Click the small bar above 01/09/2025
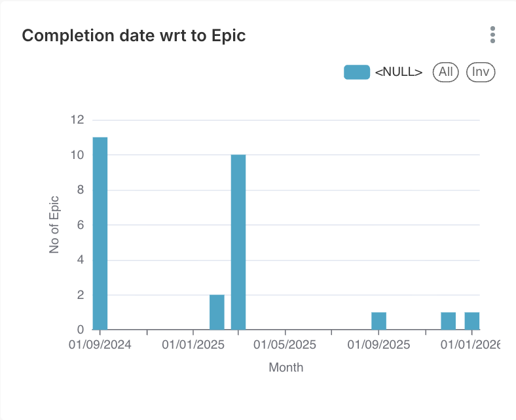 point(378,321)
